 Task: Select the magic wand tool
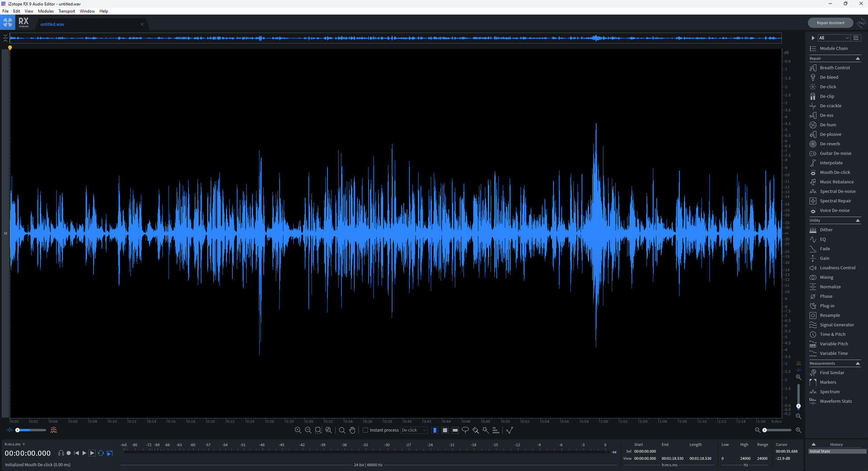[486, 430]
